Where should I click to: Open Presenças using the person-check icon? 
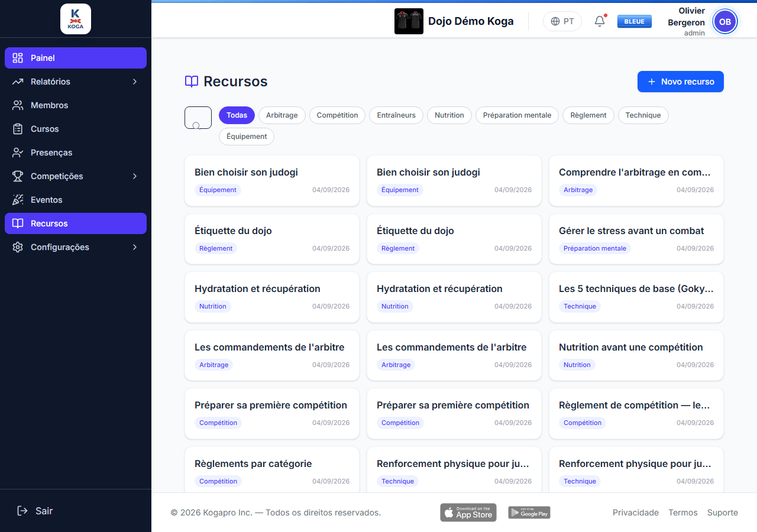pos(18,153)
